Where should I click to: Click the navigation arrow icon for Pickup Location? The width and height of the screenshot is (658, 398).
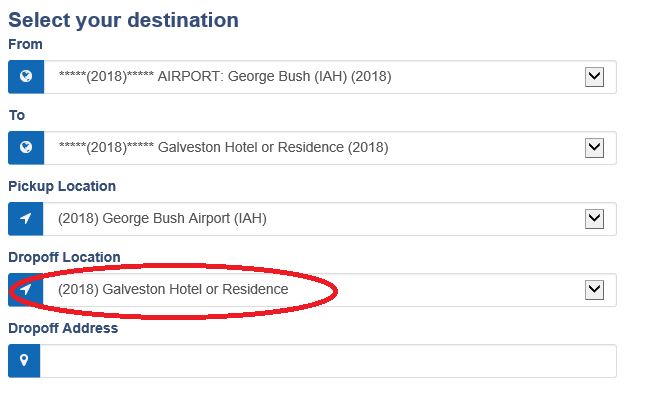click(26, 218)
